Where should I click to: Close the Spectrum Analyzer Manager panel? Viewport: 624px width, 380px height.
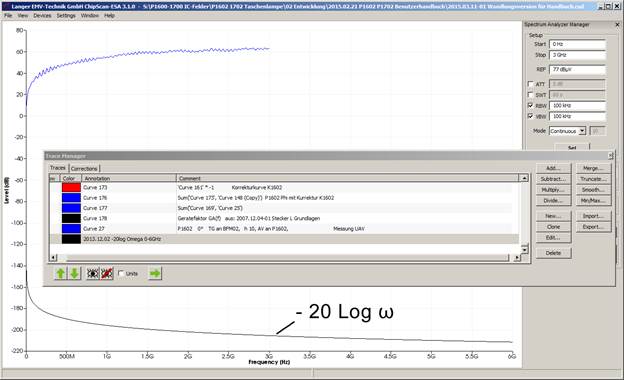(617, 25)
